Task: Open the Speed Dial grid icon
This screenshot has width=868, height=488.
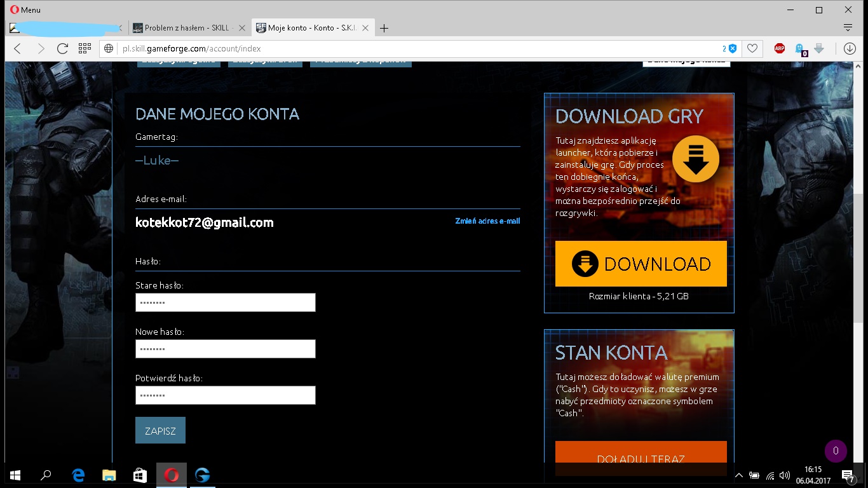Action: (x=85, y=48)
